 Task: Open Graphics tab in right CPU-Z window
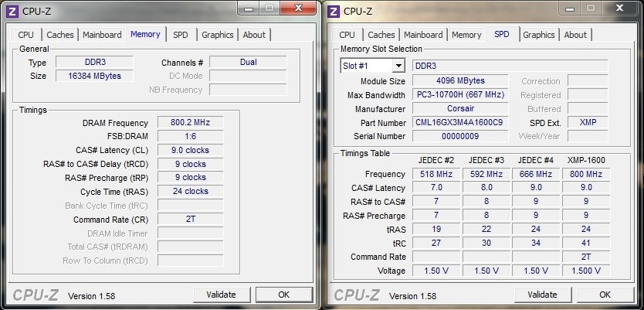(x=539, y=35)
